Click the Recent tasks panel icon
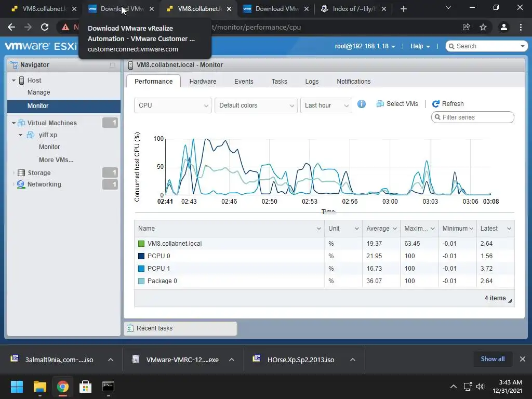Image resolution: width=532 pixels, height=399 pixels. (x=130, y=328)
